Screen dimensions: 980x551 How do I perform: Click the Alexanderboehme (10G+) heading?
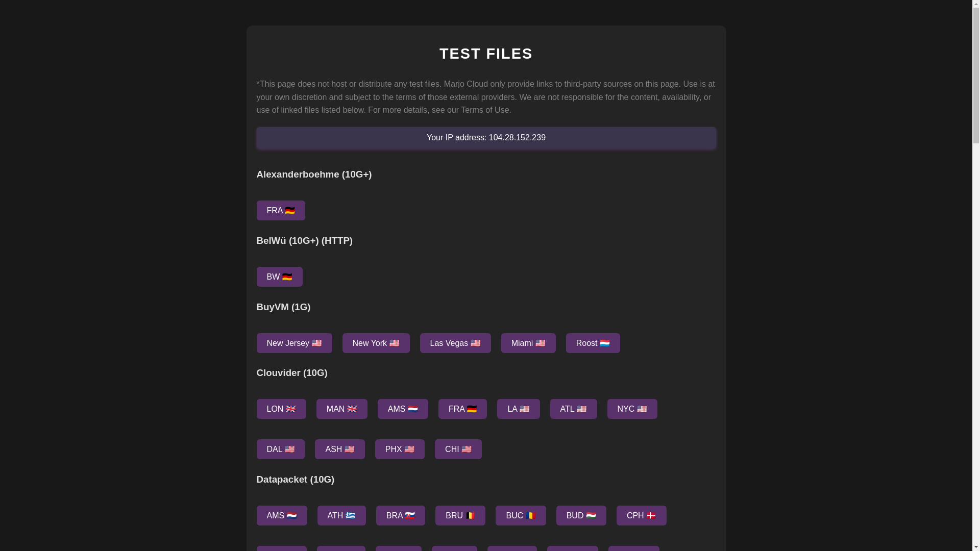(314, 174)
